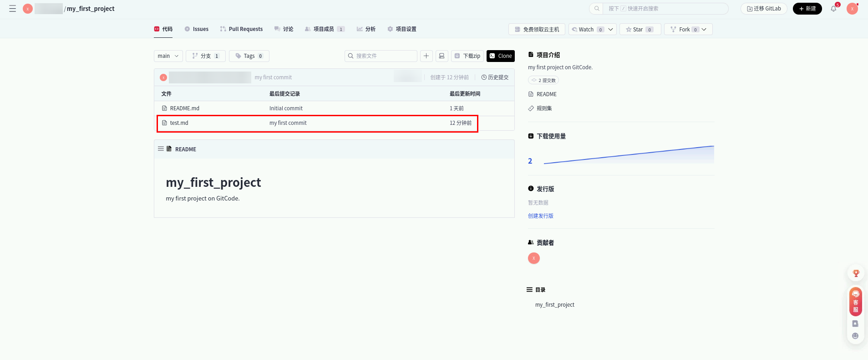Open the 创建发行版 link
The image size is (868, 360).
click(540, 216)
